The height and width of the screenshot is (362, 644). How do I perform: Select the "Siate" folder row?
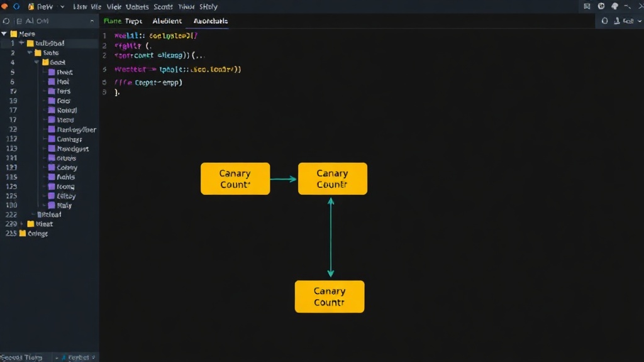49,53
